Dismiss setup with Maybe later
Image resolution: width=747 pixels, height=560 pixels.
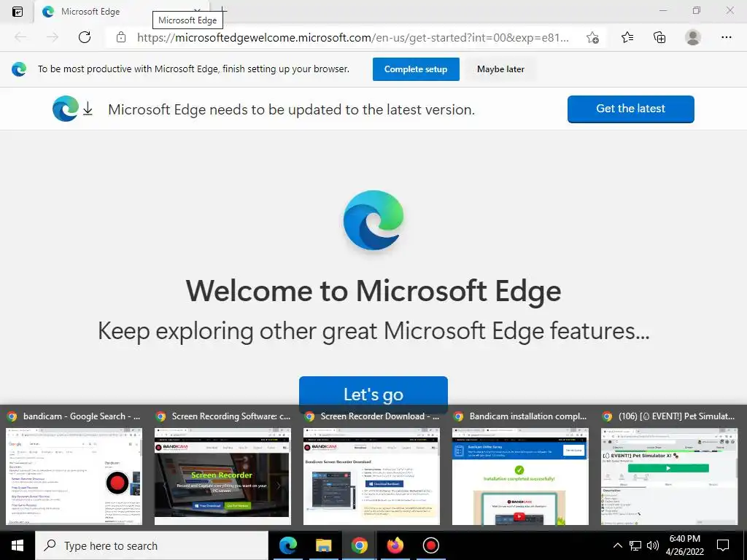pyautogui.click(x=500, y=69)
